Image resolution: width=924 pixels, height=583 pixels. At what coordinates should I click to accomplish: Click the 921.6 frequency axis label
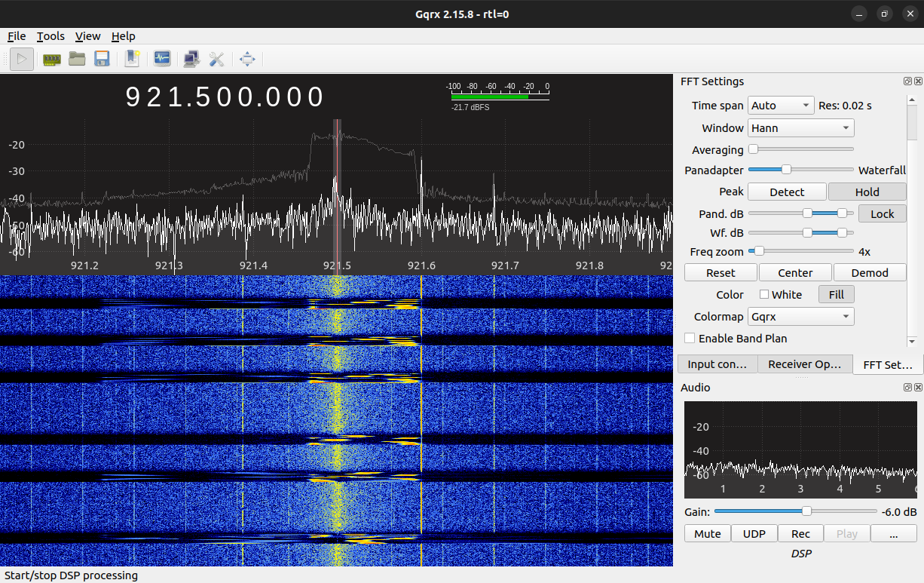(x=421, y=265)
